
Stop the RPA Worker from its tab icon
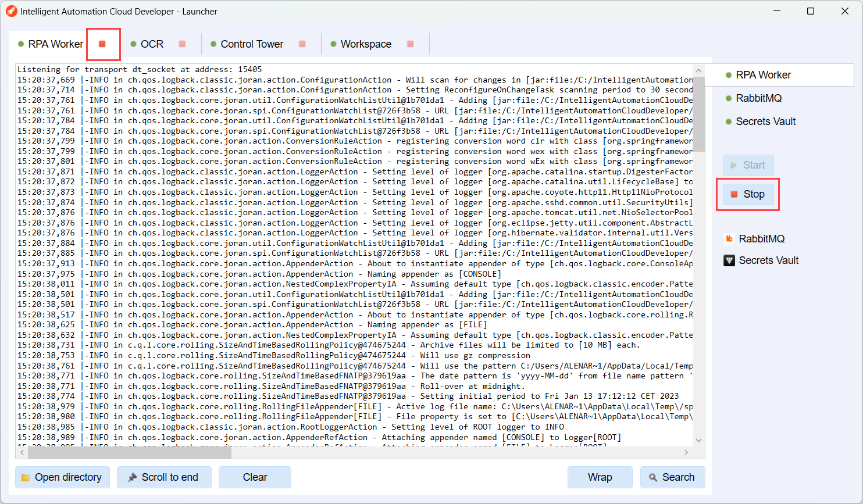click(102, 44)
